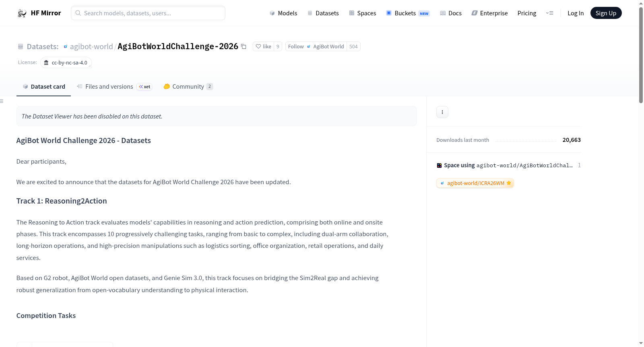
Task: Click the xet badge on Files and versions
Action: [x=144, y=87]
